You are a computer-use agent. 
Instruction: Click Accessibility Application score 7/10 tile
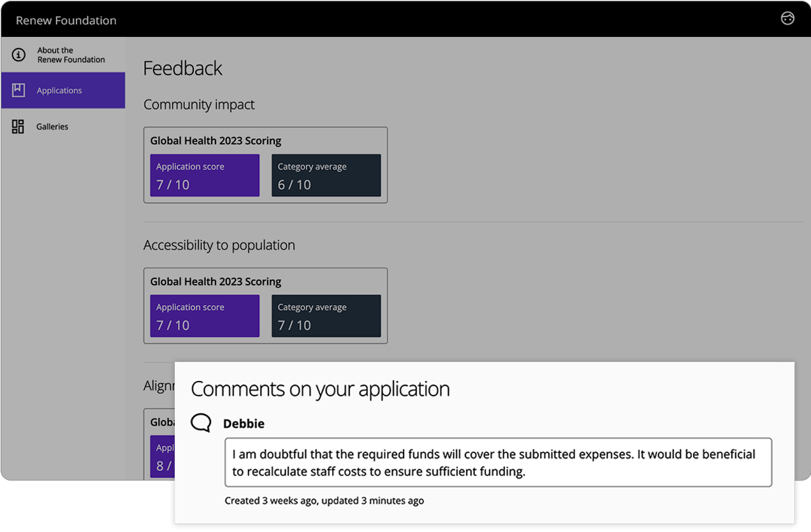pyautogui.click(x=205, y=316)
